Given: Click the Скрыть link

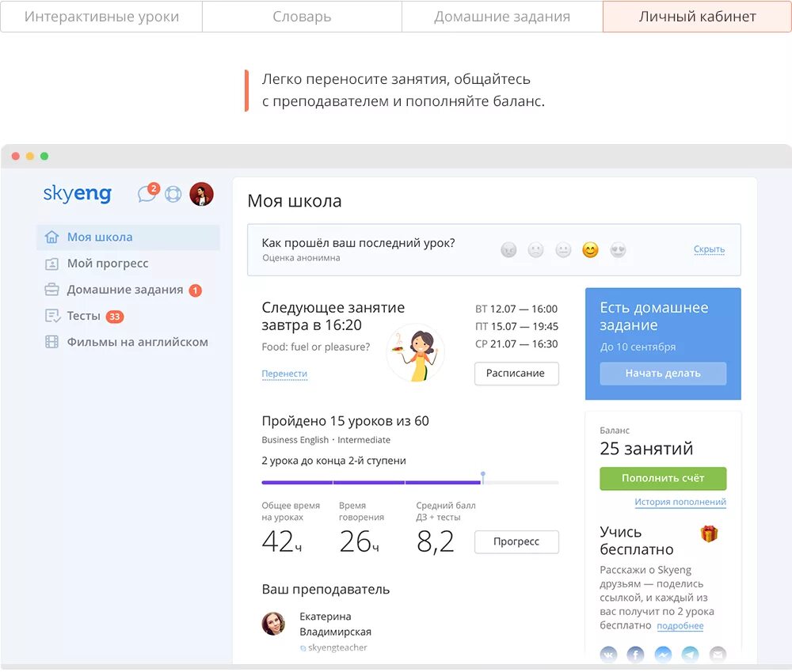Looking at the screenshot, I should (709, 249).
